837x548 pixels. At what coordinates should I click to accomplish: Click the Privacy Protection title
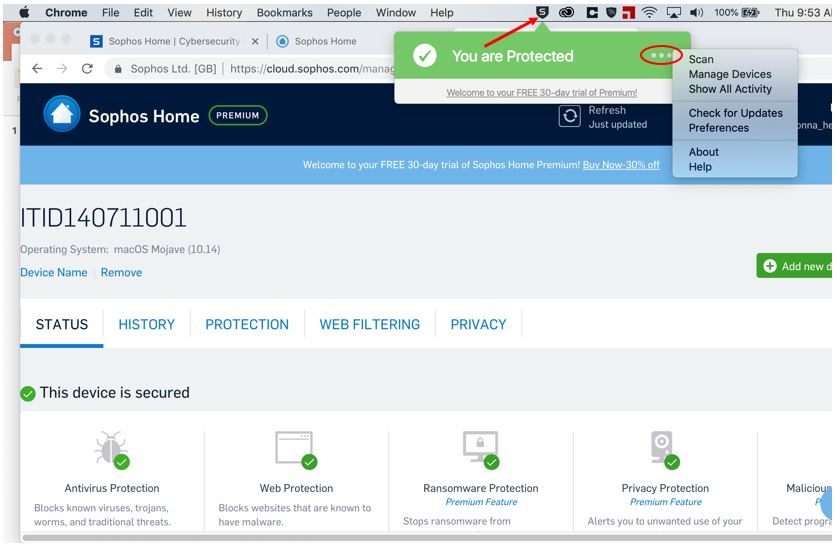coord(665,488)
